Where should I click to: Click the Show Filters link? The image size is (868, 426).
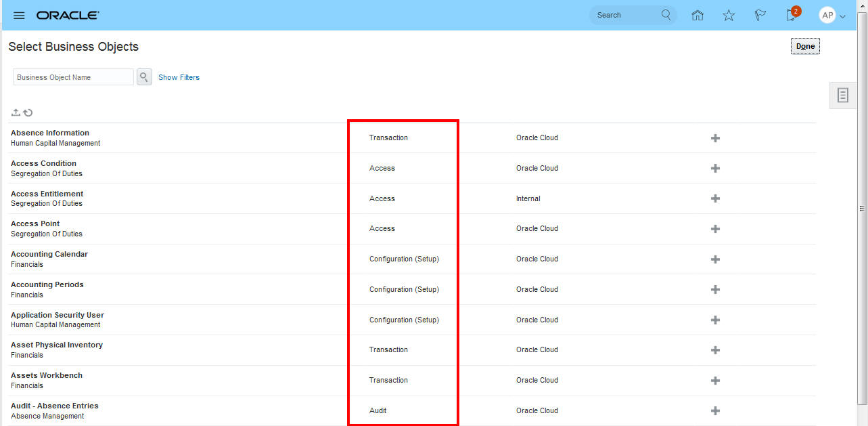pyautogui.click(x=179, y=77)
